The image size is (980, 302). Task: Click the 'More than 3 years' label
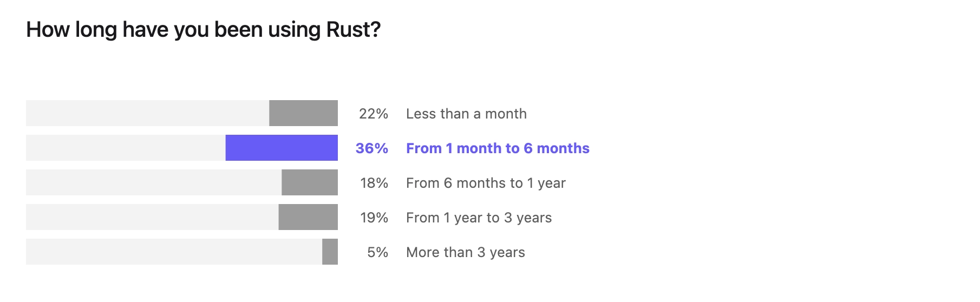tap(466, 252)
